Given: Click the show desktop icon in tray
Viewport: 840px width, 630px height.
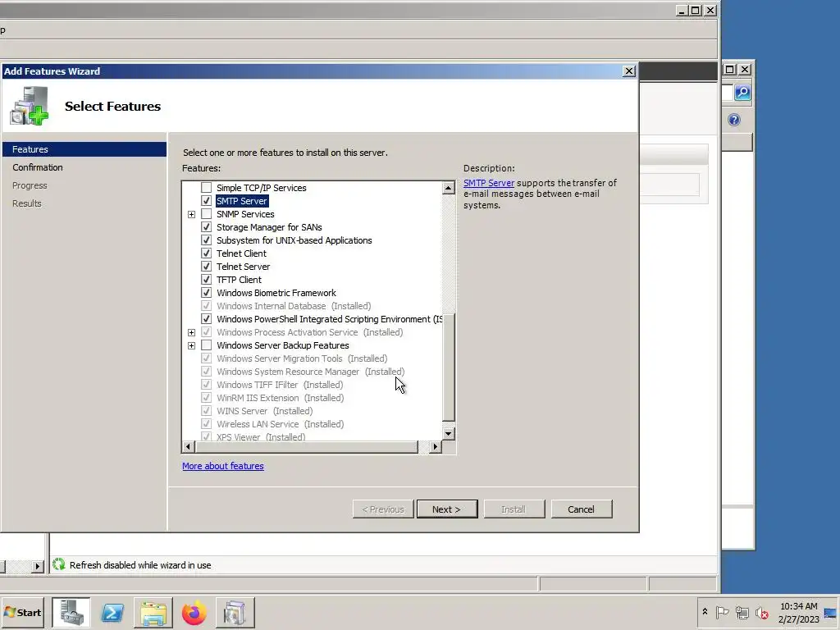Looking at the screenshot, I should pyautogui.click(x=830, y=612).
